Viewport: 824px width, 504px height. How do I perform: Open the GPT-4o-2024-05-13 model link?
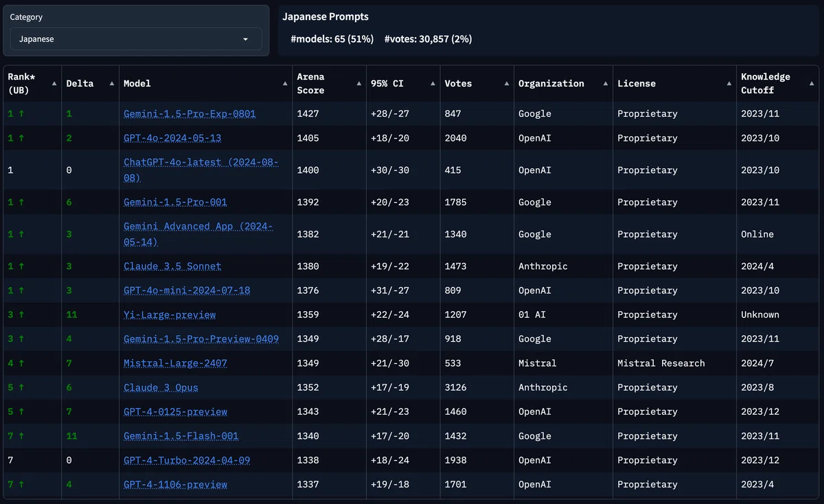pos(172,138)
